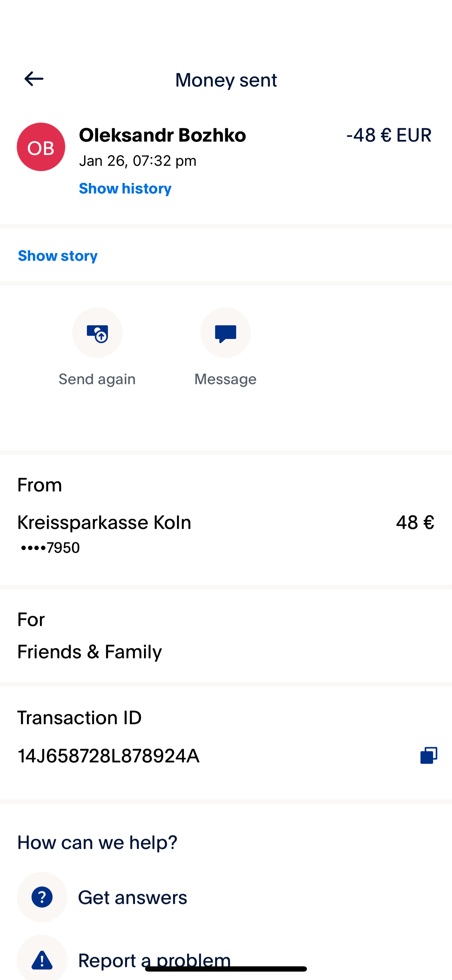This screenshot has height=980, width=452.
Task: Tap the Send again icon
Action: [x=97, y=333]
